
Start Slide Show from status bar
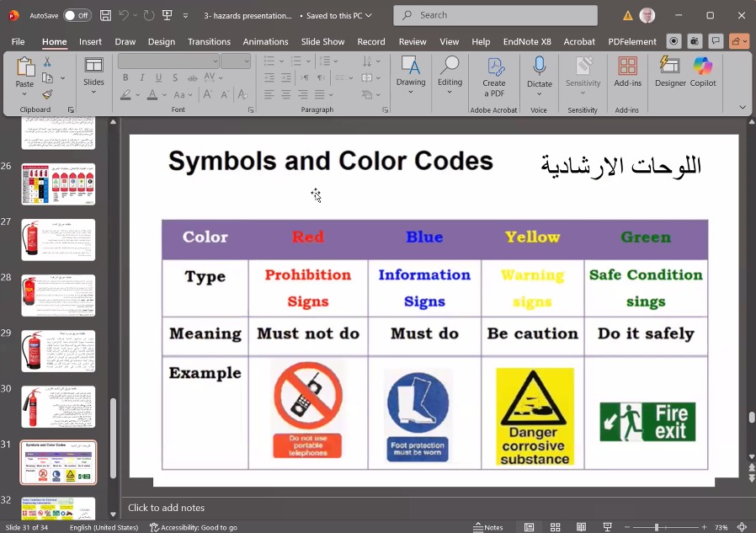coord(607,527)
